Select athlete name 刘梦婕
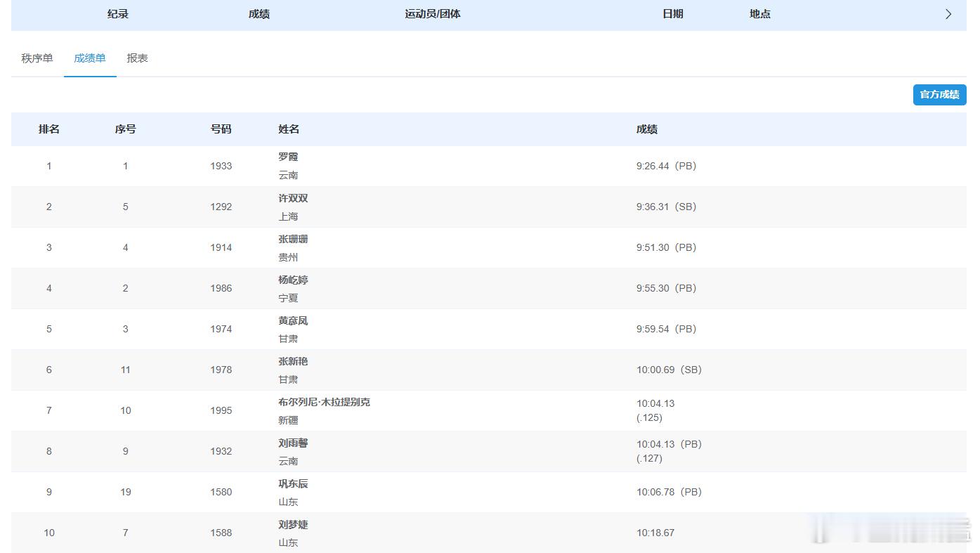The height and width of the screenshot is (553, 980). [293, 524]
